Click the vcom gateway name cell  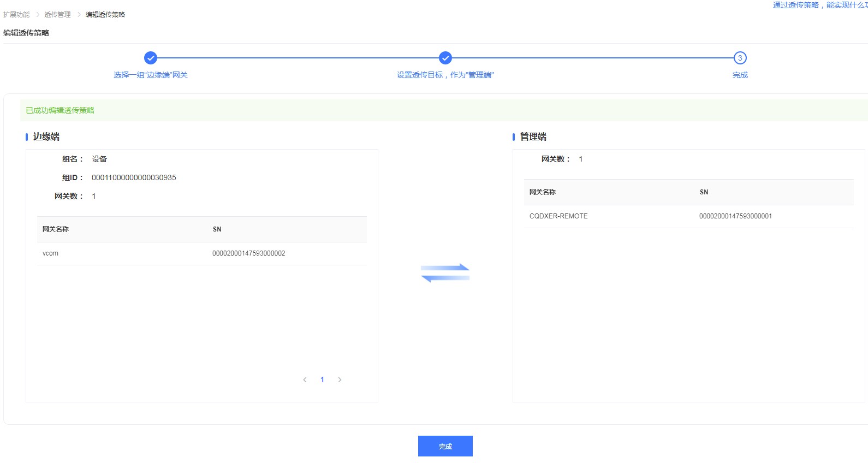(50, 253)
